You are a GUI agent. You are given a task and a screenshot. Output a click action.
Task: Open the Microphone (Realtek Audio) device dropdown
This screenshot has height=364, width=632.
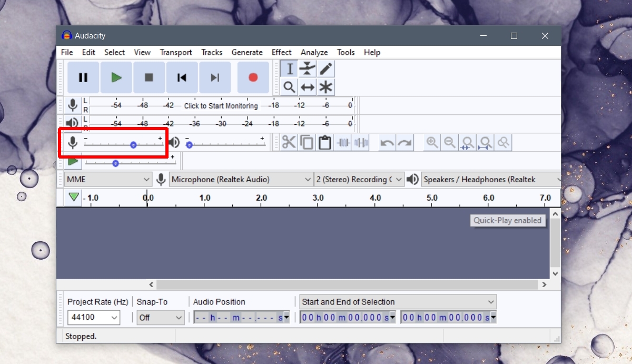coord(240,179)
